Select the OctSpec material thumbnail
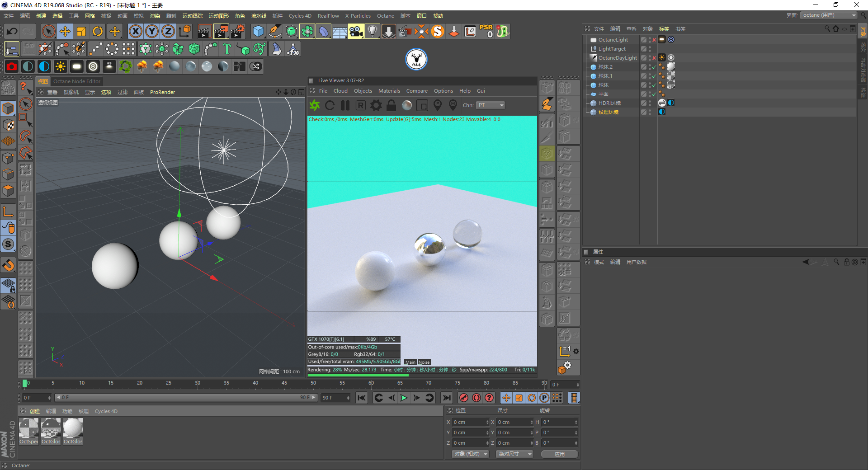 (29, 431)
